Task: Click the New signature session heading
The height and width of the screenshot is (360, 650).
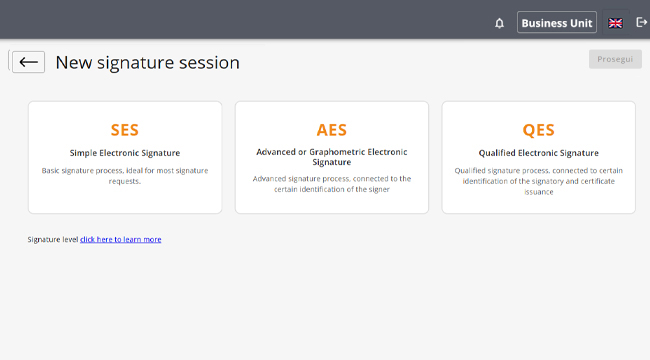Action: [x=148, y=63]
